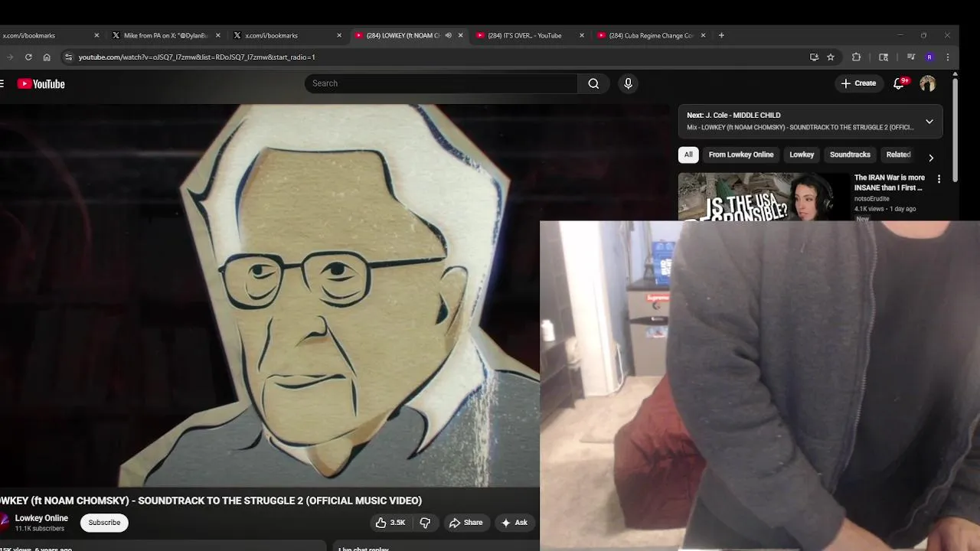Open the tab search icon in toolbar
980x551 pixels.
(x=884, y=57)
